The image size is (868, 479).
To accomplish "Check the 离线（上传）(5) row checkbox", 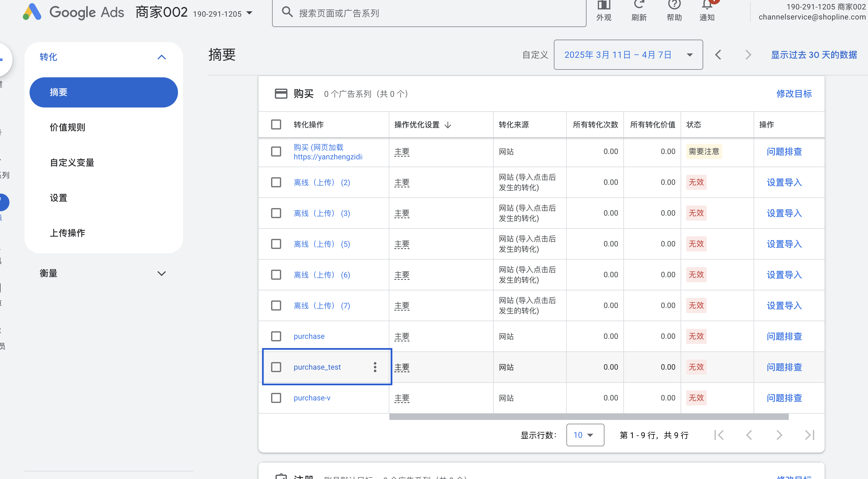I will [276, 244].
